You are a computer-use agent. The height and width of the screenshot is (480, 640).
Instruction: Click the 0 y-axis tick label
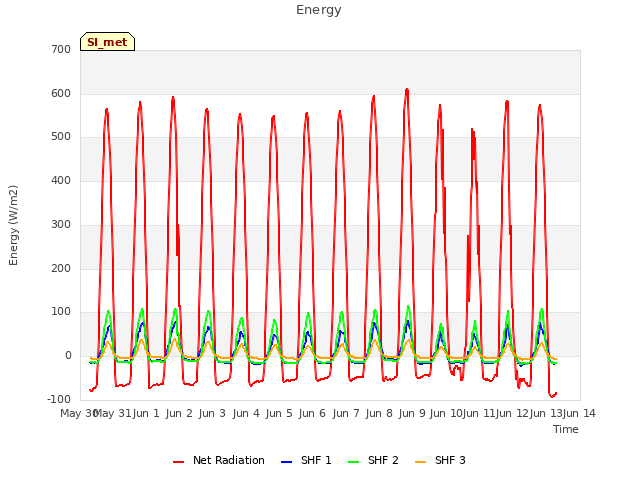tap(68, 356)
